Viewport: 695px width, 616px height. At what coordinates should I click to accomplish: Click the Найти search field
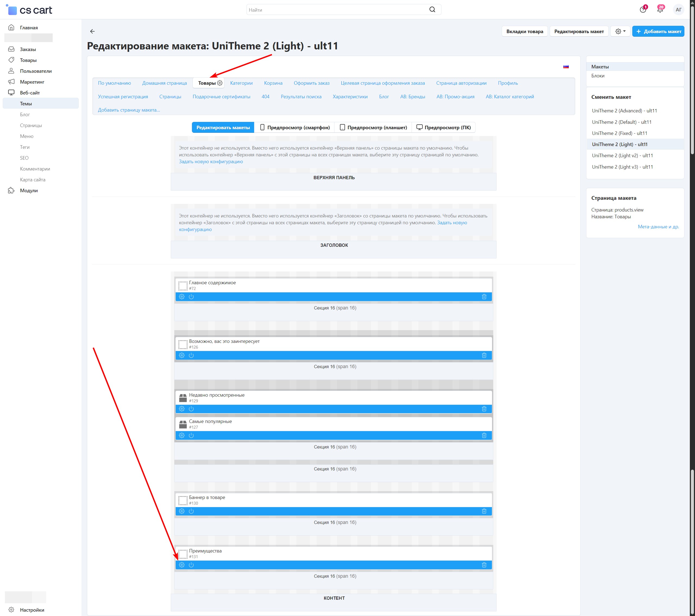[337, 10]
